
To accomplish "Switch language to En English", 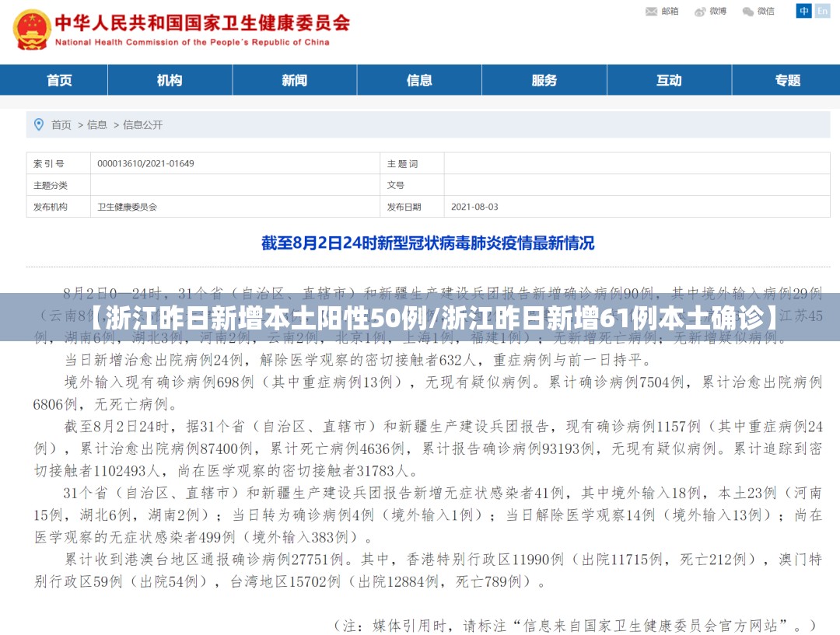I will (x=822, y=11).
